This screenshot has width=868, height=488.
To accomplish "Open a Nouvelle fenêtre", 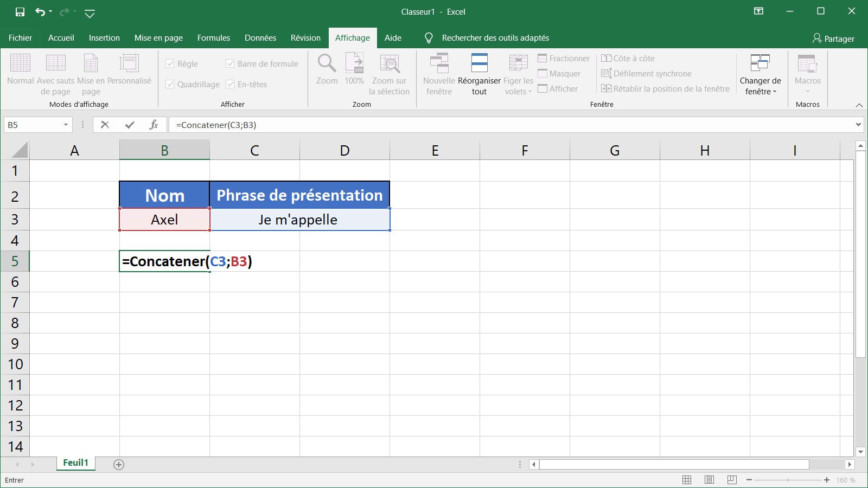I will tap(439, 75).
